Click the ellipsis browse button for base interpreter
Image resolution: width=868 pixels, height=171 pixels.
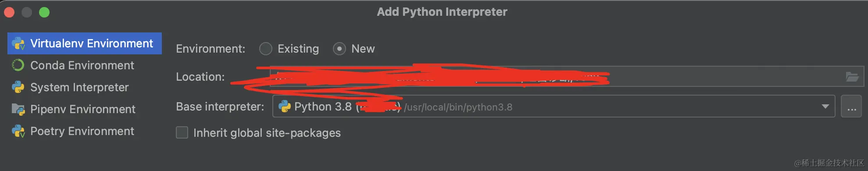(x=851, y=107)
